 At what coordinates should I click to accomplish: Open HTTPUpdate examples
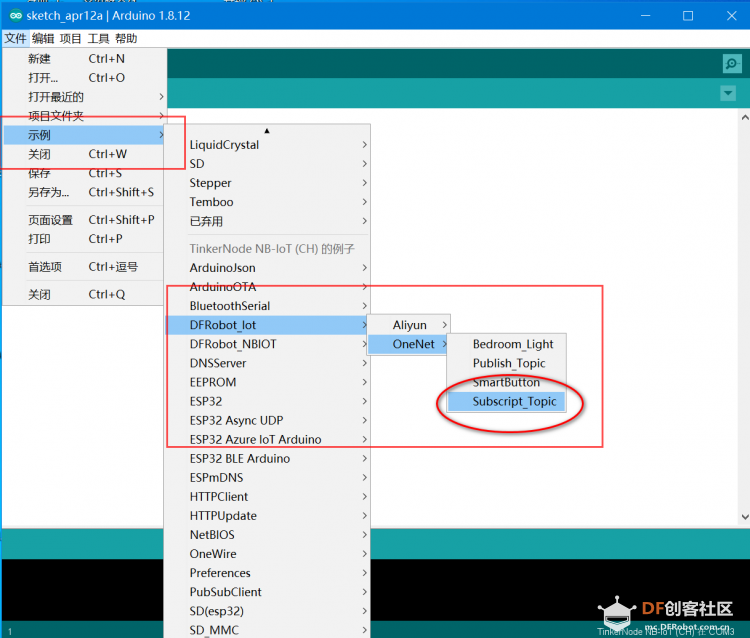pyautogui.click(x=267, y=516)
